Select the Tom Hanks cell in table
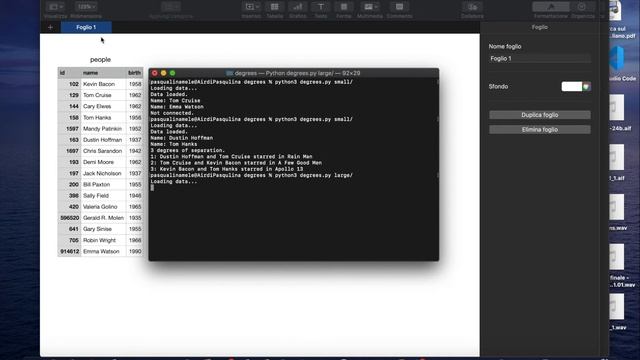The height and width of the screenshot is (360, 640). click(x=103, y=118)
